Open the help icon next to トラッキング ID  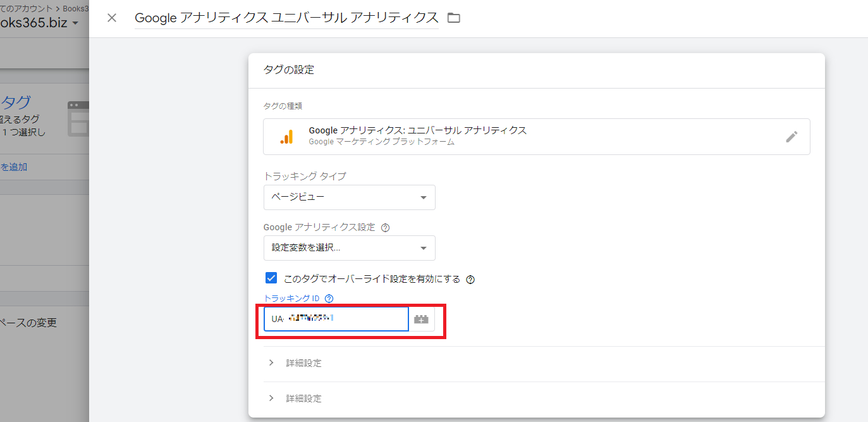click(328, 298)
